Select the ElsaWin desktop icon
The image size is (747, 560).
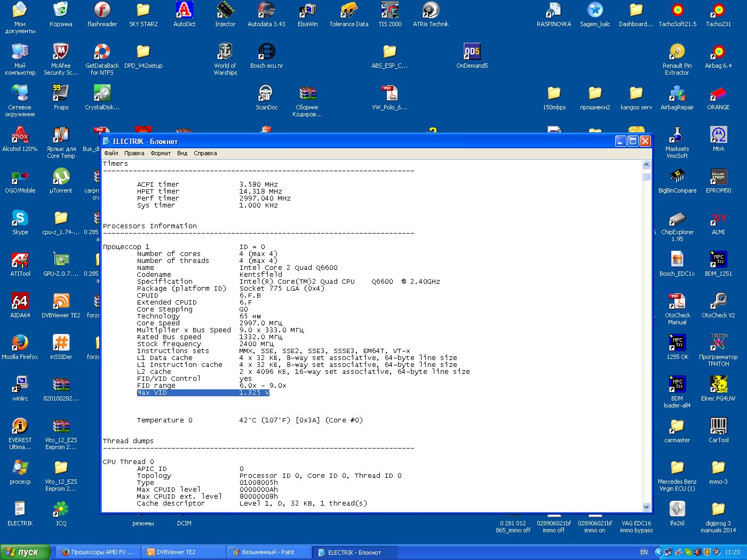point(307,14)
